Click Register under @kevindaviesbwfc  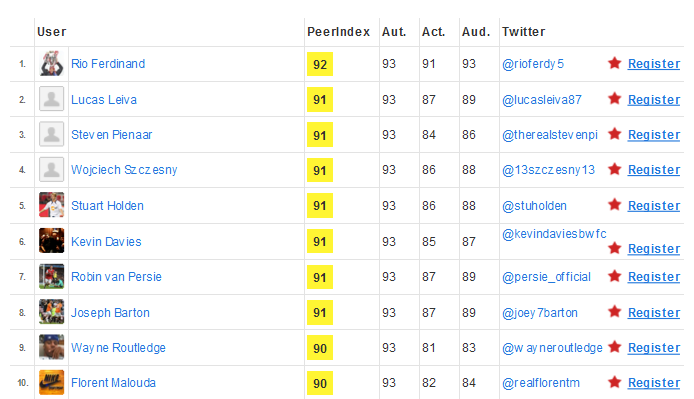654,249
